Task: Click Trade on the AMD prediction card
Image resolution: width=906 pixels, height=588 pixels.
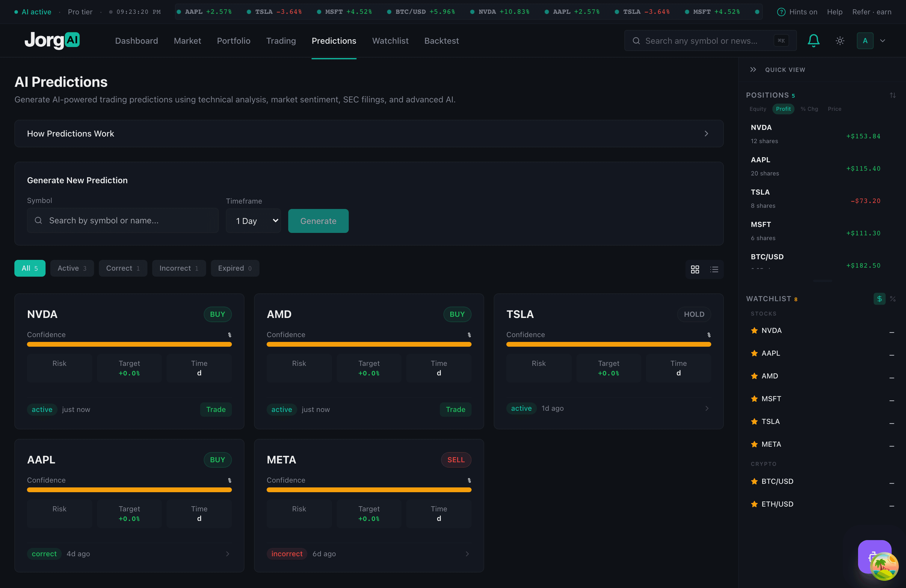Action: (455, 409)
